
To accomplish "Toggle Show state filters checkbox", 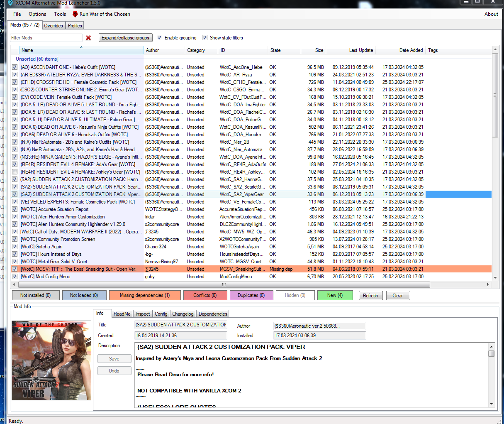I will point(205,38).
